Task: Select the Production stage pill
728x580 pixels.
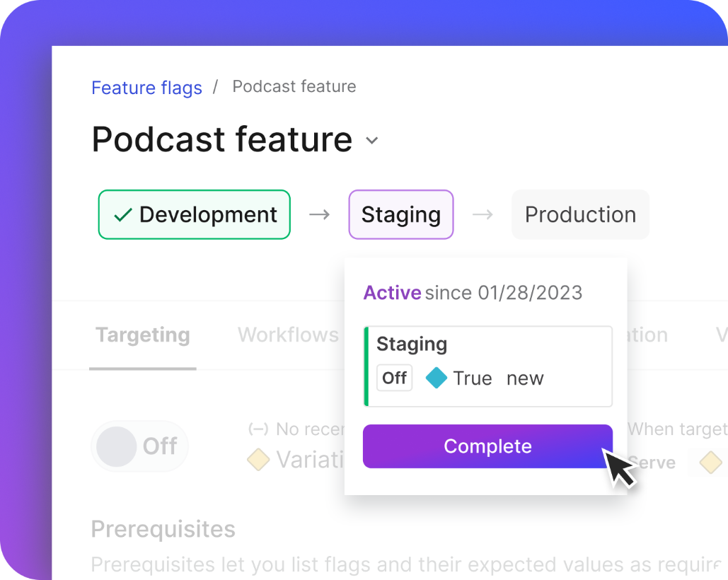Action: [580, 214]
